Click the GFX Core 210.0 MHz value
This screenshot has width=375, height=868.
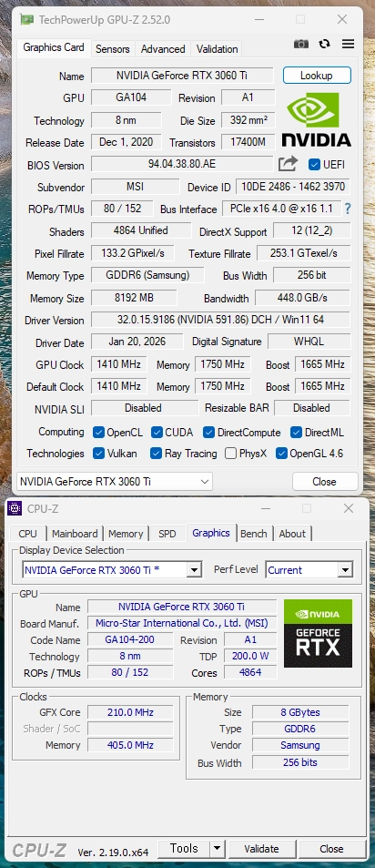[130, 712]
